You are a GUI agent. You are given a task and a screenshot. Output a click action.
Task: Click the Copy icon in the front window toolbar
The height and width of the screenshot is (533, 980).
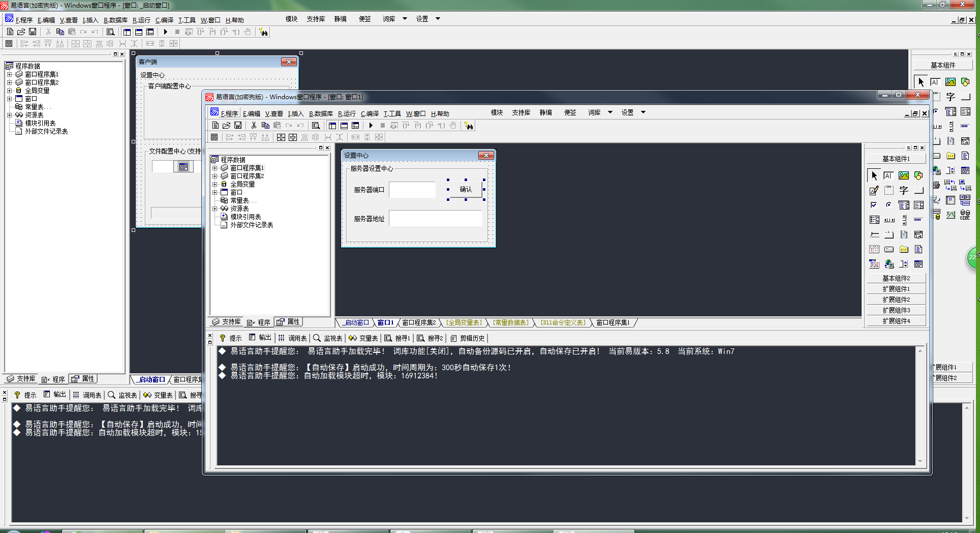(x=265, y=126)
